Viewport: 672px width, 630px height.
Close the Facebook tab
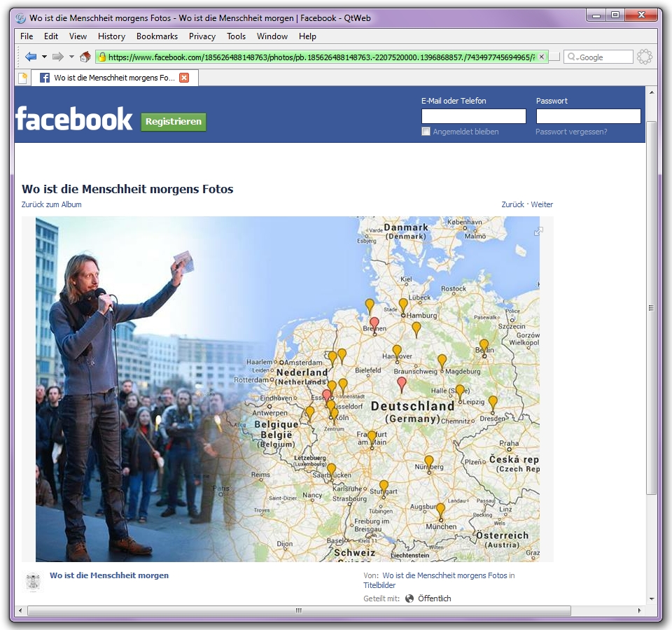184,78
